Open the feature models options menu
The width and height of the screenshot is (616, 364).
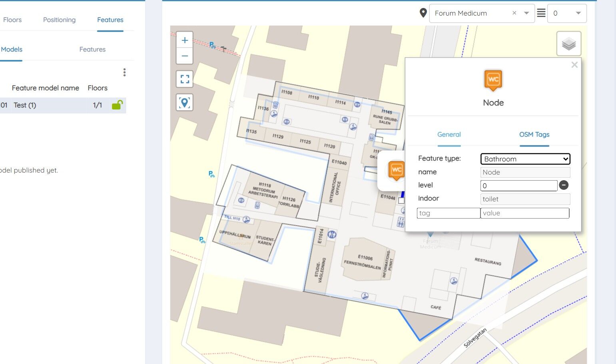tap(125, 72)
